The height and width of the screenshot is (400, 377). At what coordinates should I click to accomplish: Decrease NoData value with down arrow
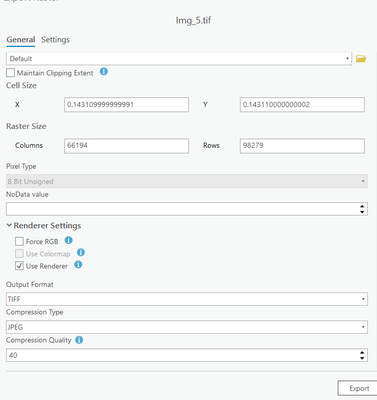pos(362,212)
